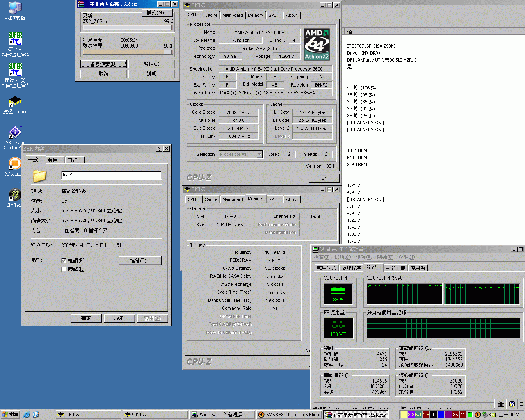
Task: Click the orange EVEREST info tray icon
Action: (x=477, y=415)
